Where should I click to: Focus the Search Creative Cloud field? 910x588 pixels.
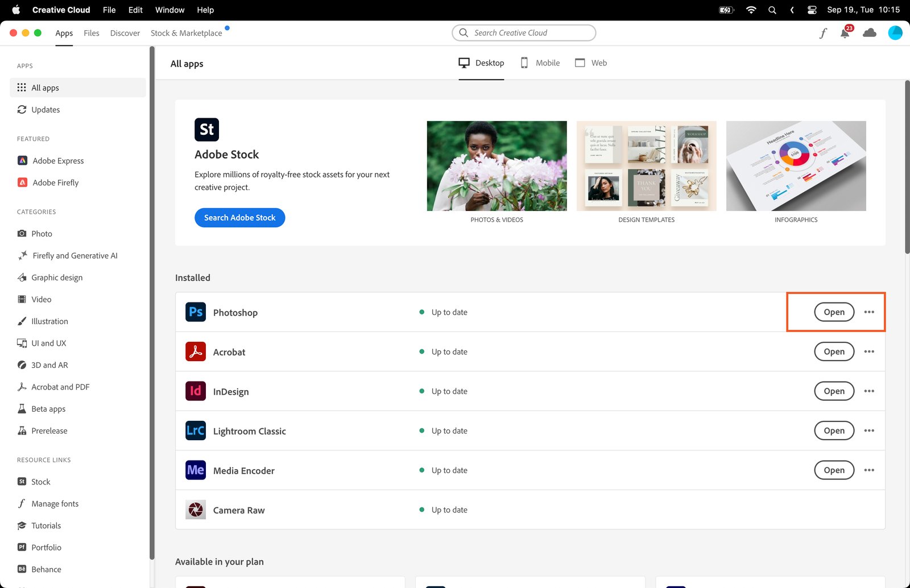click(523, 33)
